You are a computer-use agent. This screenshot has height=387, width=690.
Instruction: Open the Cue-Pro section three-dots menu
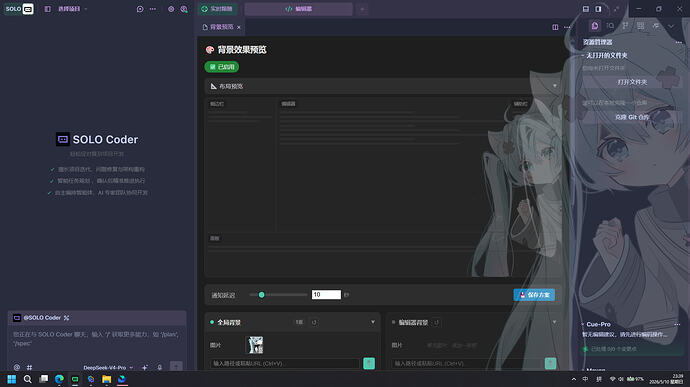click(x=677, y=324)
